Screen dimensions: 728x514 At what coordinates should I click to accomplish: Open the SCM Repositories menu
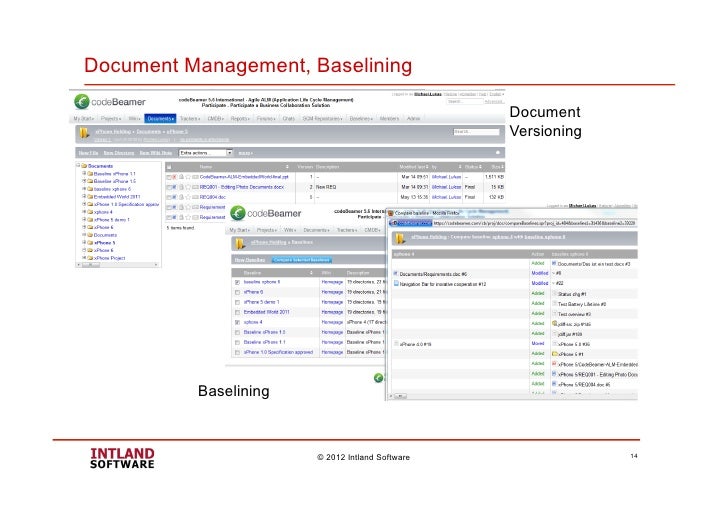pos(322,119)
